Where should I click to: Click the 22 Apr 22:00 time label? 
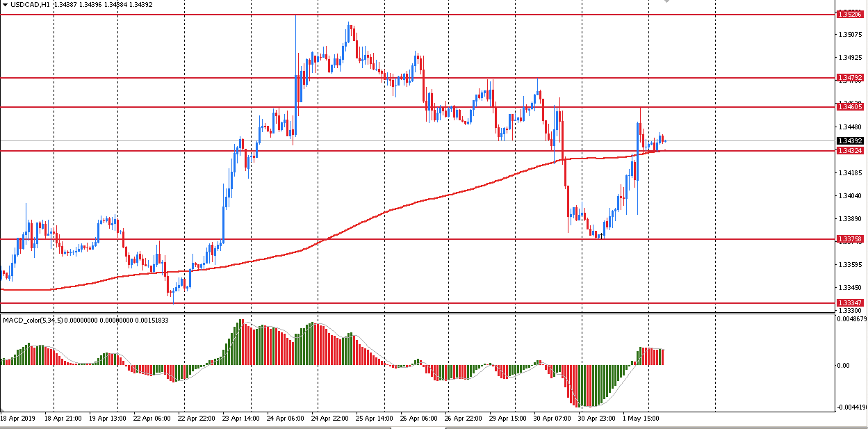click(197, 419)
